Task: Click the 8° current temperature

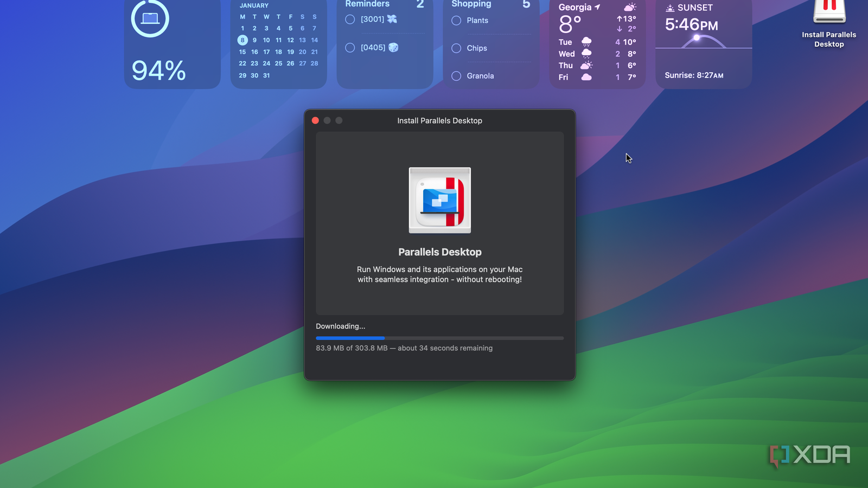Action: click(x=570, y=24)
